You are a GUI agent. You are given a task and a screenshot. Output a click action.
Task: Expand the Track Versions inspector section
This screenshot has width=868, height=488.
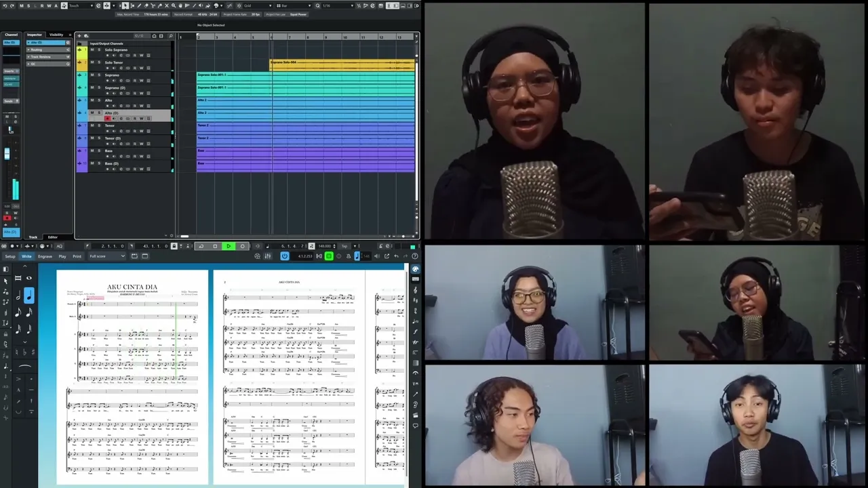[48, 56]
